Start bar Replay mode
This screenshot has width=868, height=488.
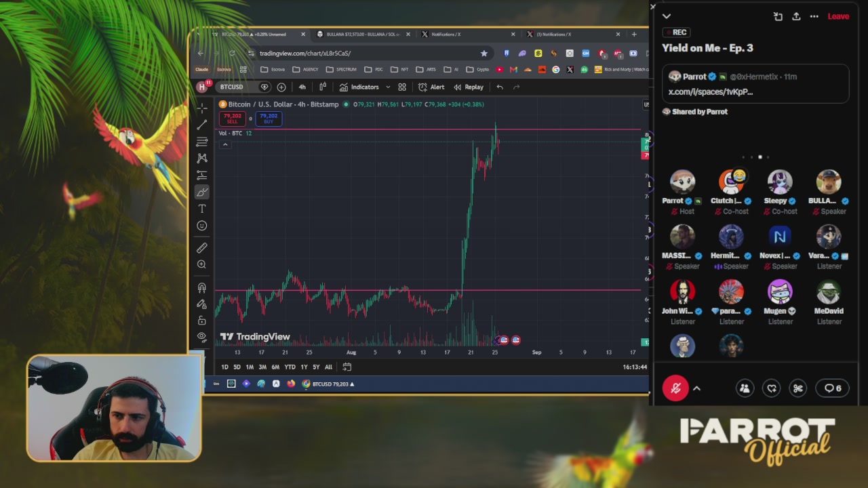pyautogui.click(x=469, y=87)
